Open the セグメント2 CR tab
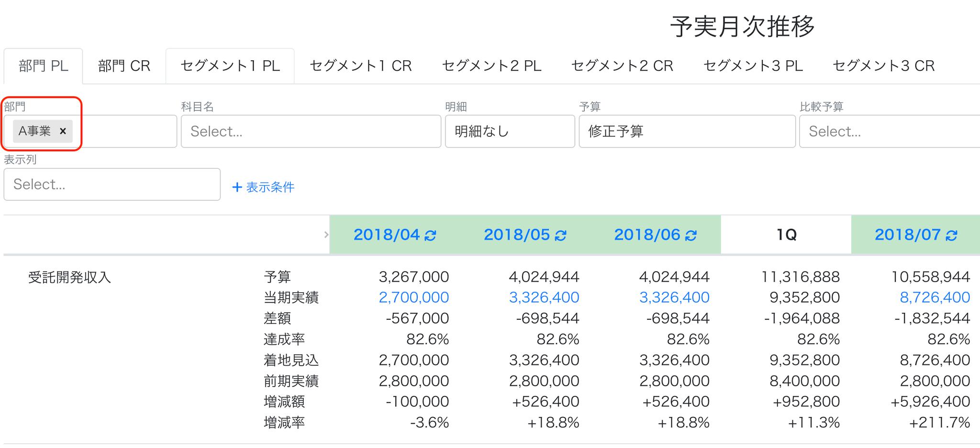 [x=622, y=66]
